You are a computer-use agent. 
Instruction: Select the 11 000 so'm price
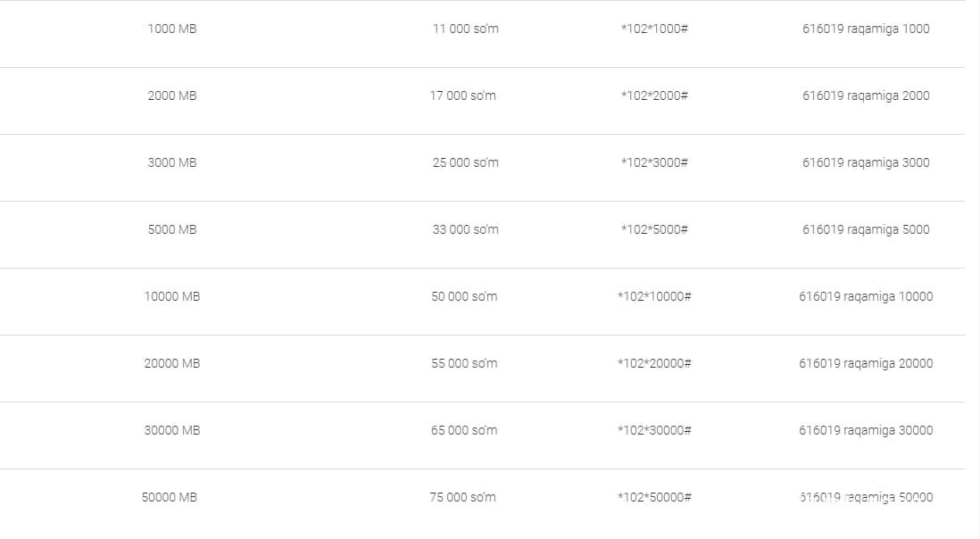coord(465,29)
